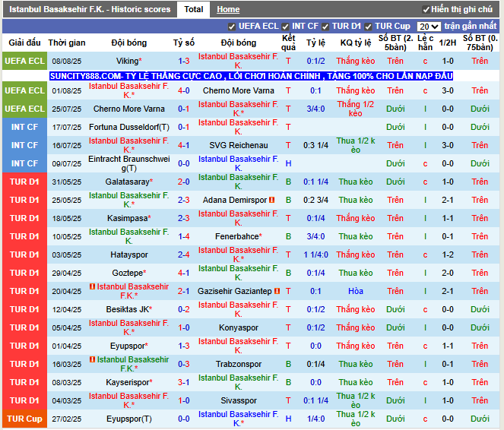This screenshot has width=504, height=430.
Task: Click red card icon next to Adana Demirspor
Action: 272,200
